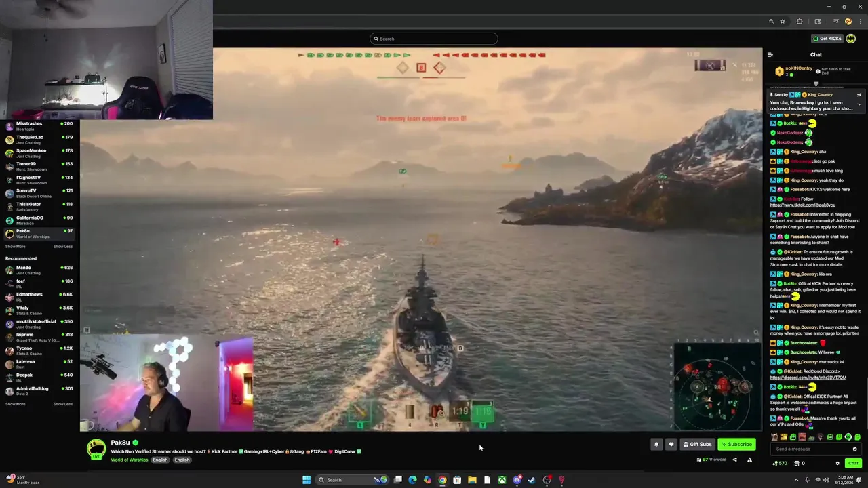This screenshot has width=868, height=488.
Task: Open AdmiralBulldog recommended channel
Action: [x=39, y=391]
